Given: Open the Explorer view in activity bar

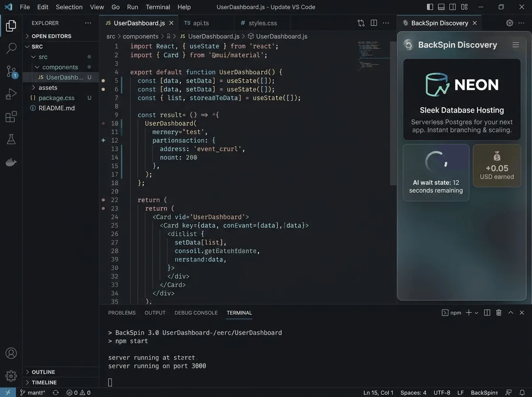Looking at the screenshot, I should click(x=11, y=25).
